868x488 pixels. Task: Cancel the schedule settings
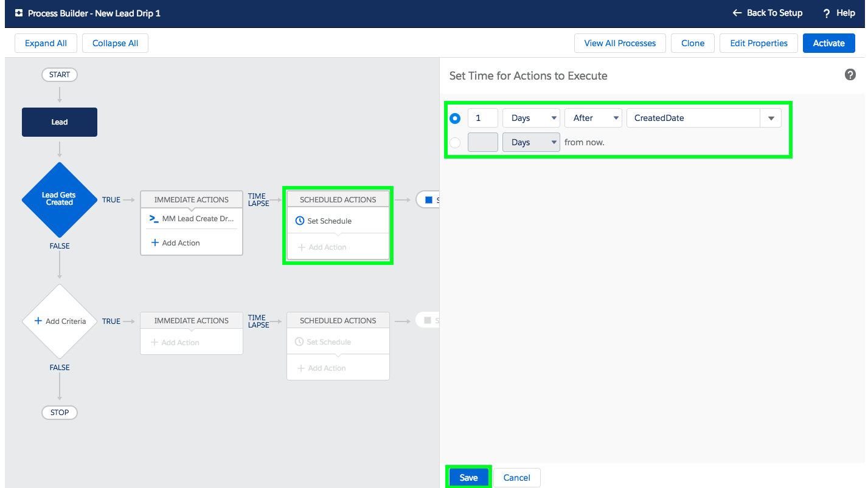[x=516, y=478]
